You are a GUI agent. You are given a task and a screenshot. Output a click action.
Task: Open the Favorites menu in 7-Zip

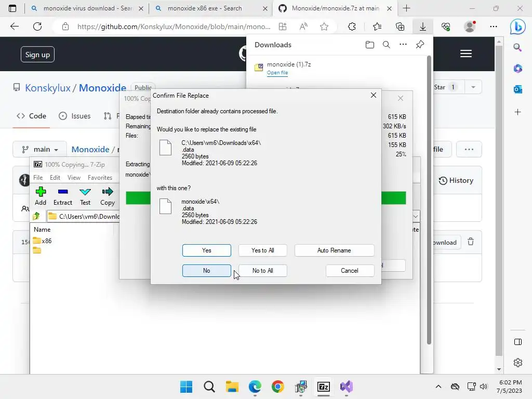100,178
